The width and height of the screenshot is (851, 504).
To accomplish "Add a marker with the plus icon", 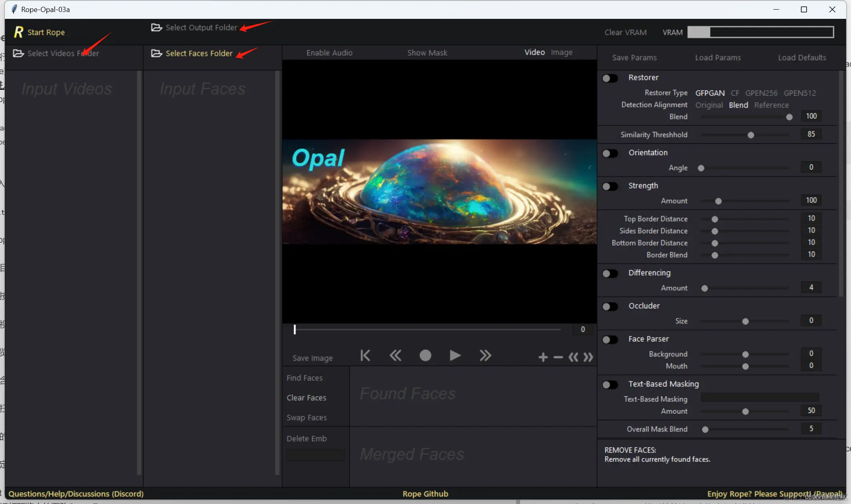I will (543, 357).
